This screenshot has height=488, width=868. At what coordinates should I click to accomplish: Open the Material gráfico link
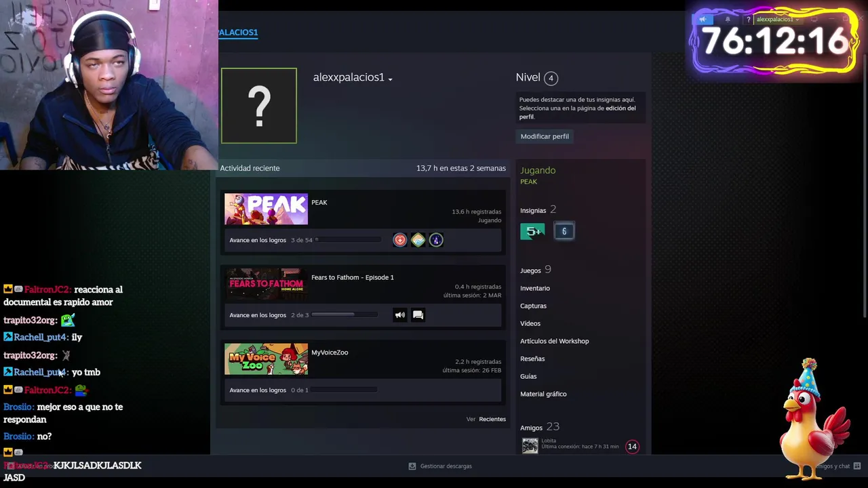(543, 394)
